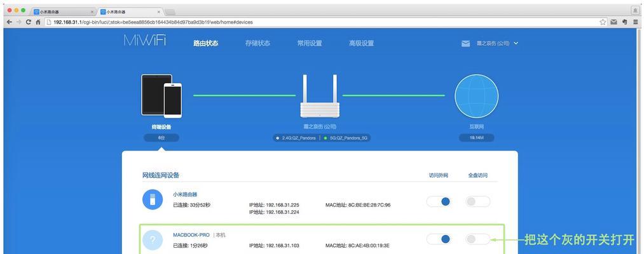Click 已连接: 1分26秒 text
The image size is (644, 254).
[190, 246]
